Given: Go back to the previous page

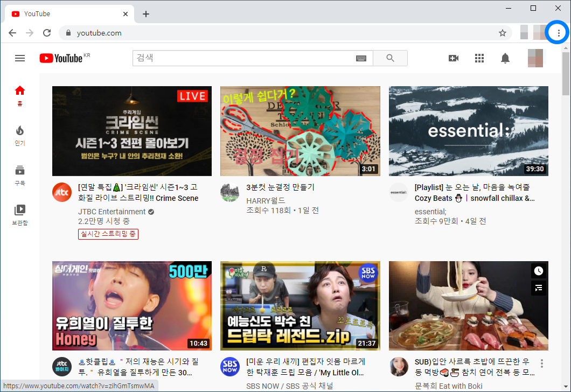Looking at the screenshot, I should 12,33.
